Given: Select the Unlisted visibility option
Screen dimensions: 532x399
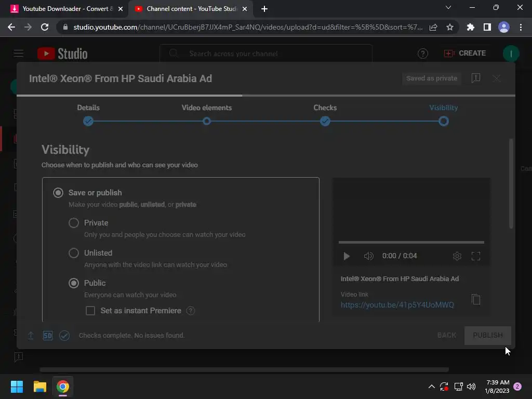Looking at the screenshot, I should [74, 253].
